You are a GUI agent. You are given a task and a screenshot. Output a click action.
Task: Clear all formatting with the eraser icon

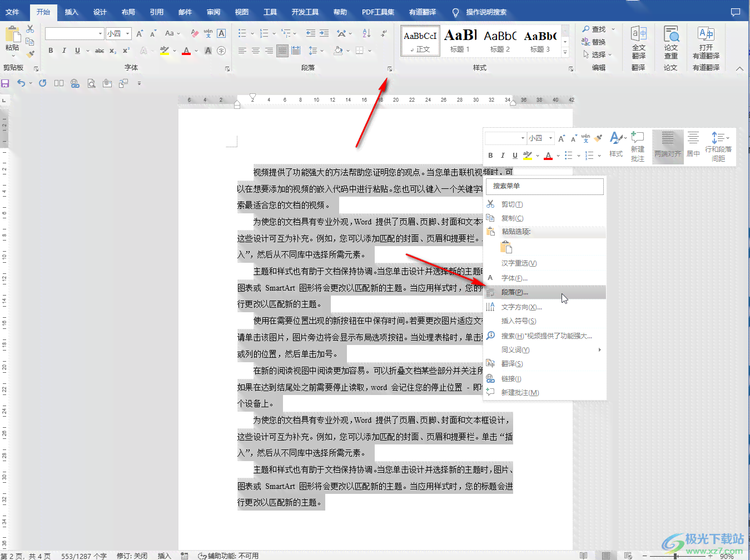(x=195, y=33)
